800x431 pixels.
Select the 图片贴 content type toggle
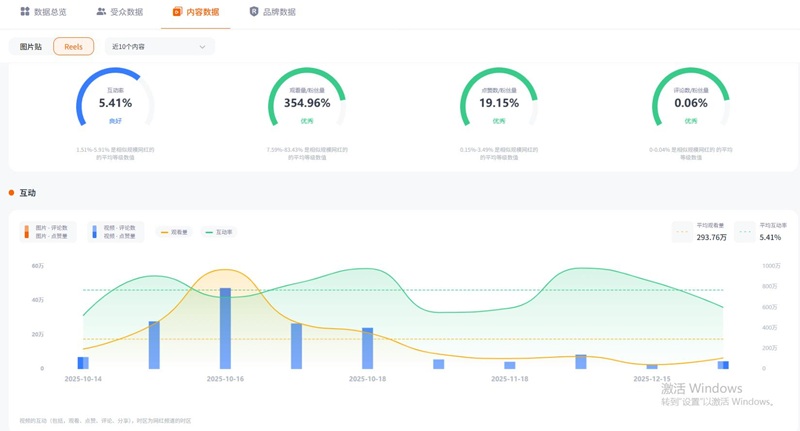31,46
